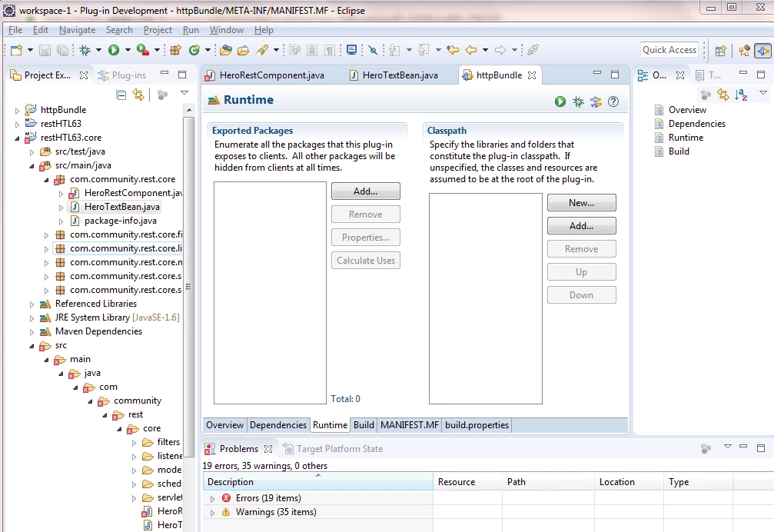Open Project Explorer view menu dropdown
Viewport: 774px width, 532px height.
click(x=184, y=93)
